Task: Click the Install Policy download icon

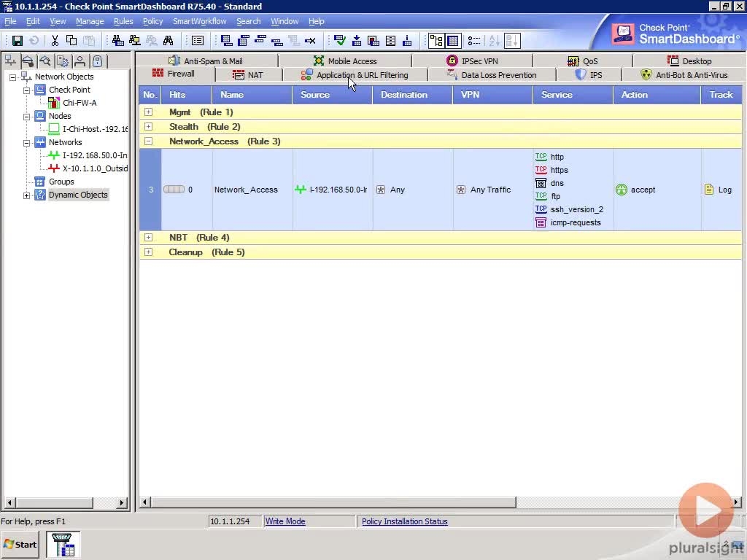Action: point(356,41)
